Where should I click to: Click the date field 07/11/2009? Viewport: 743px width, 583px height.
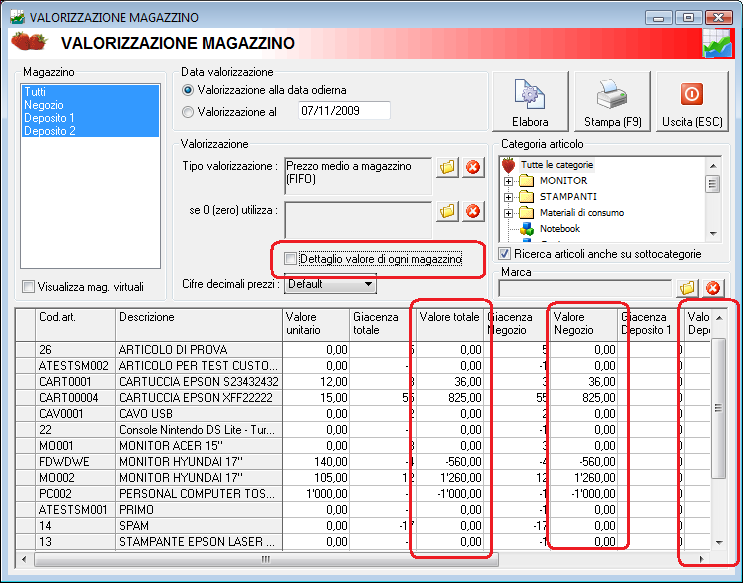[344, 111]
